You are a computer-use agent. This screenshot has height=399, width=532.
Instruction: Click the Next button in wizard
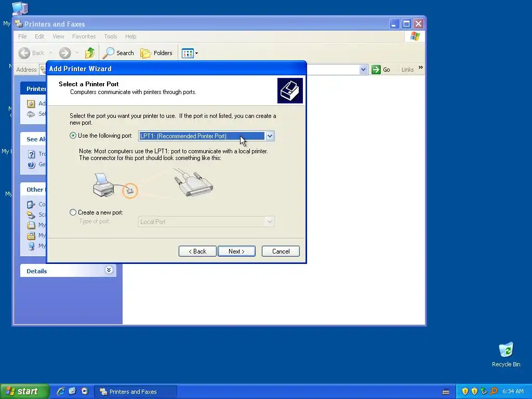pyautogui.click(x=236, y=251)
